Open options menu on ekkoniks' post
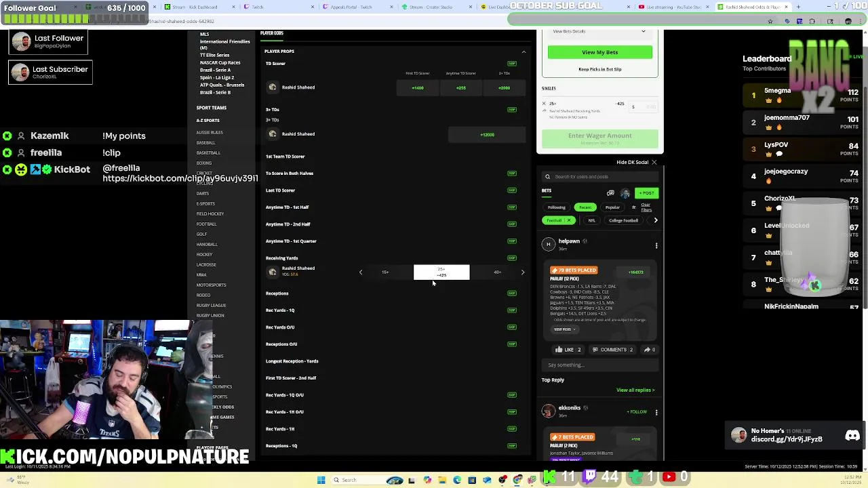868x488 pixels. click(x=656, y=412)
